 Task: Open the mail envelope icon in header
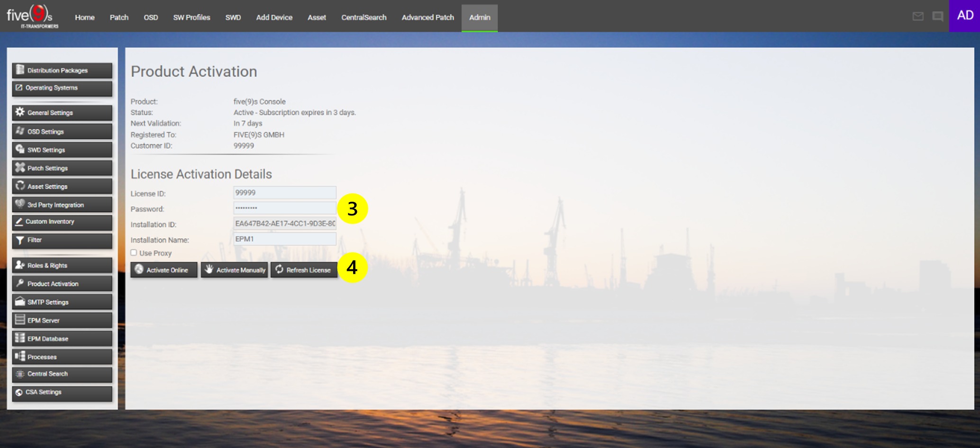pos(918,17)
